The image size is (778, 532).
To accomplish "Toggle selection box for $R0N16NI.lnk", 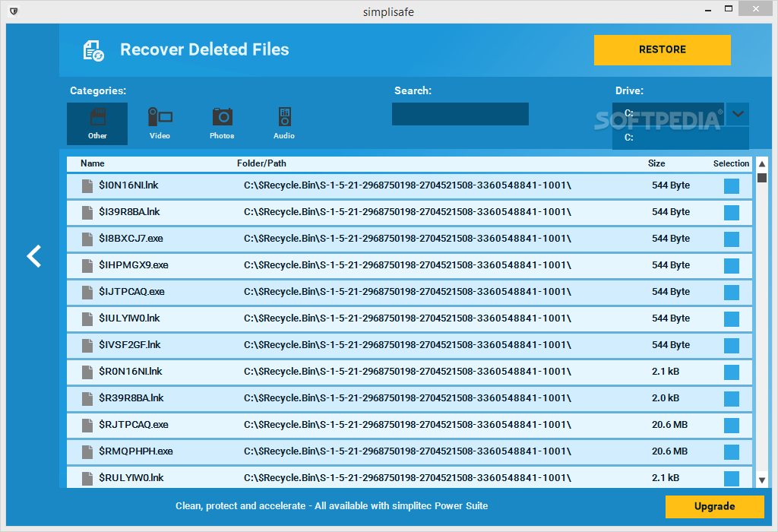I will pos(732,372).
